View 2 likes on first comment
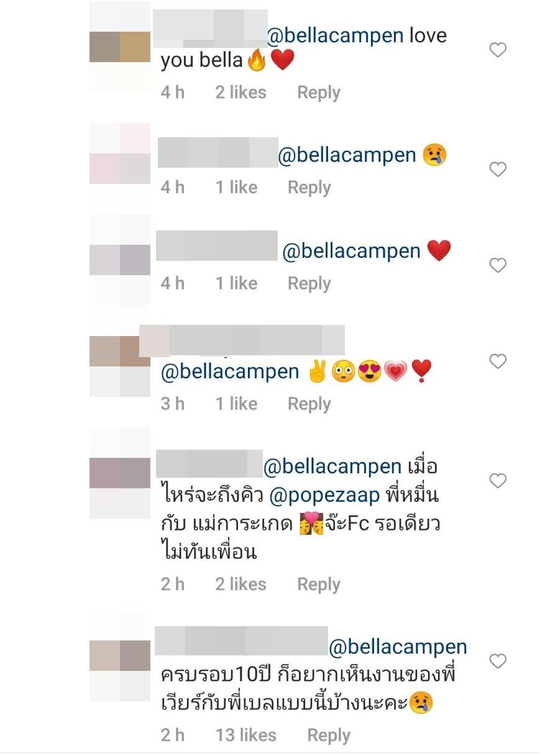Screen dimensions: 540x756 [241, 93]
